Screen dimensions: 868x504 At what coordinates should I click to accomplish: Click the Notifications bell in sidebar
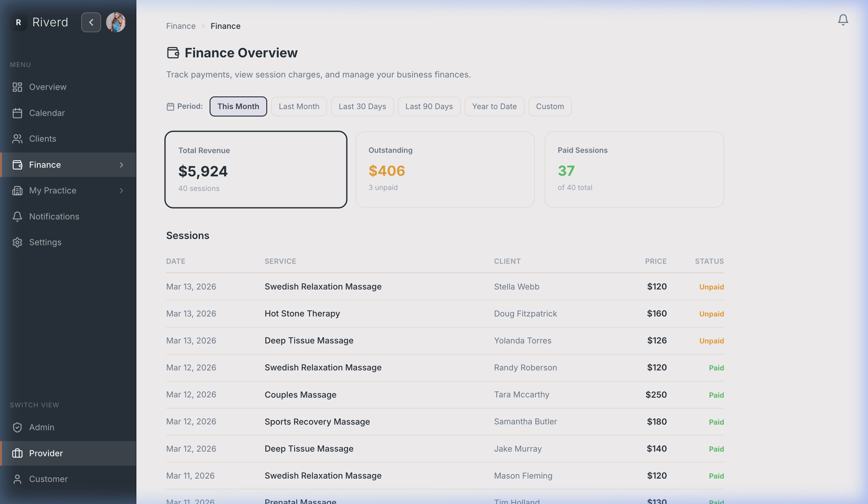pos(18,216)
